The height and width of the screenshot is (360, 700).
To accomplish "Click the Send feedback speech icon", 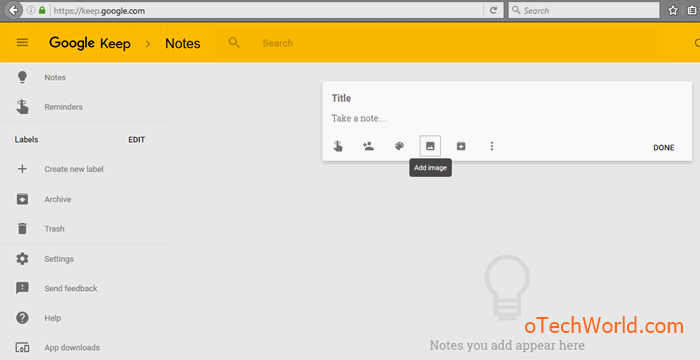I will coord(22,288).
